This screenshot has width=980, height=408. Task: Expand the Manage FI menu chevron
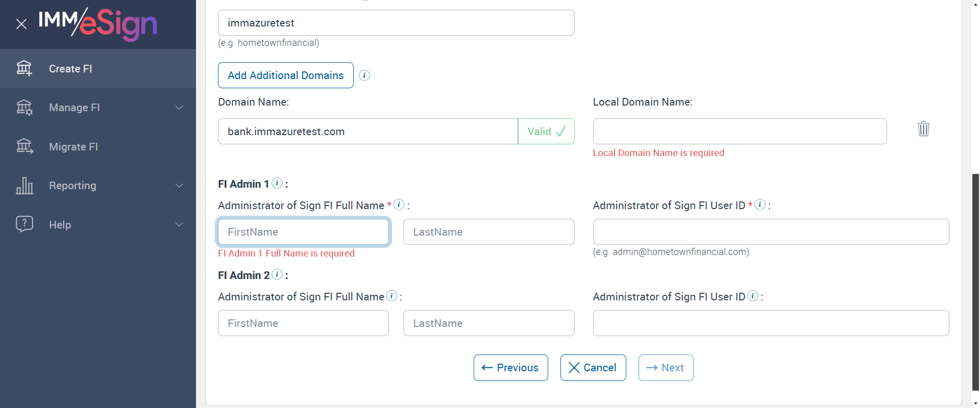click(x=179, y=108)
